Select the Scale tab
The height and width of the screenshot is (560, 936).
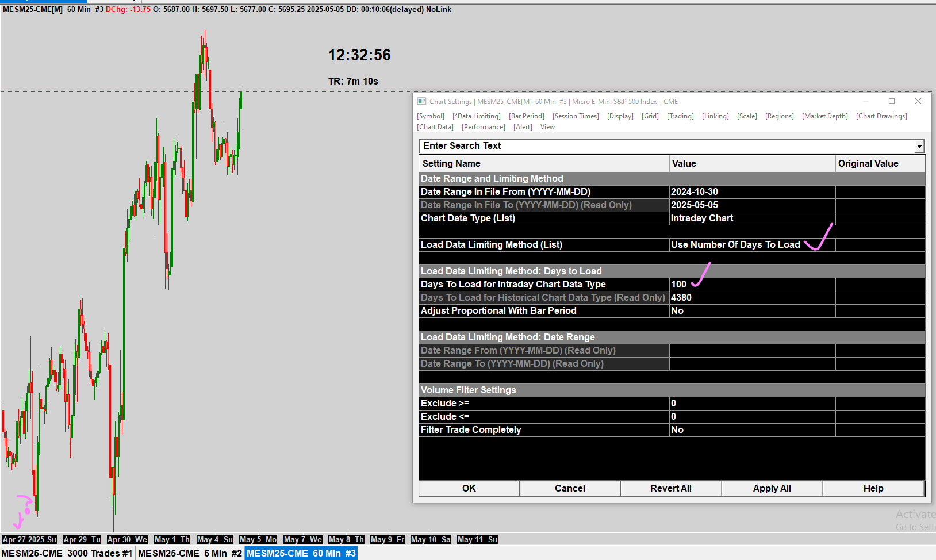click(x=747, y=116)
